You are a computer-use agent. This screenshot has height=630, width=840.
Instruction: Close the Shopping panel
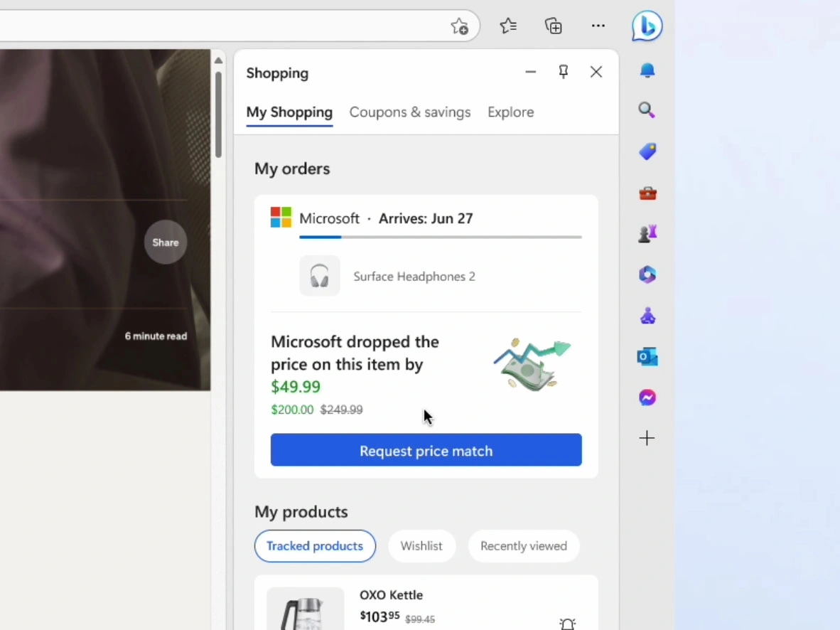[x=596, y=72]
